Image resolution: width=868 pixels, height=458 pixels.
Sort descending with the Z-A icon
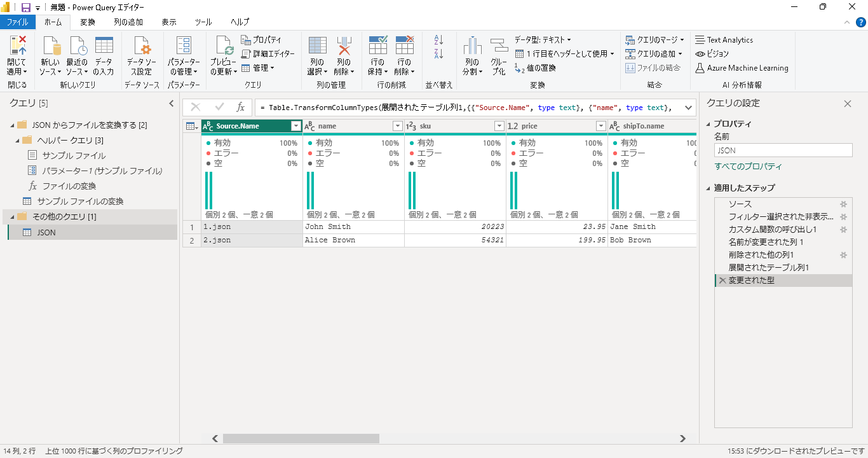coord(438,54)
